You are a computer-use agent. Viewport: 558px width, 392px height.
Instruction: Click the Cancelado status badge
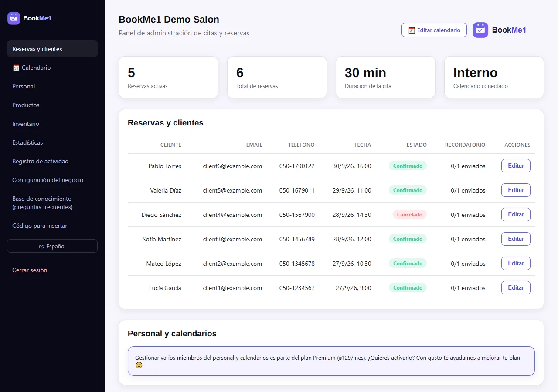(x=410, y=215)
